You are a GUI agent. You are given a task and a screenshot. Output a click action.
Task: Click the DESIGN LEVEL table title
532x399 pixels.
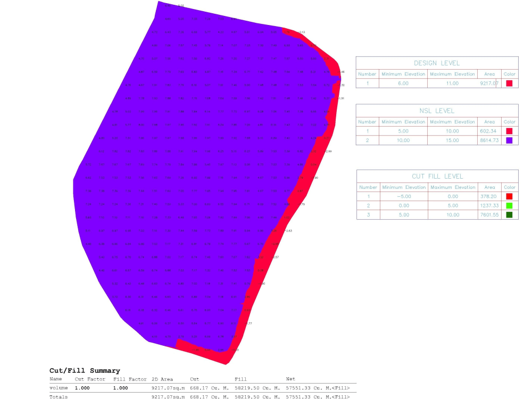(x=436, y=63)
